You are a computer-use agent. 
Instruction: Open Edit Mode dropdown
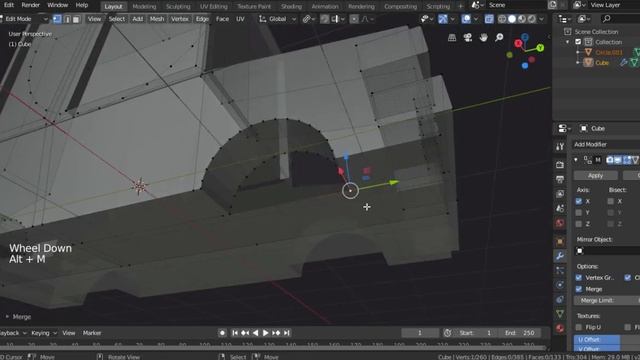[24, 19]
